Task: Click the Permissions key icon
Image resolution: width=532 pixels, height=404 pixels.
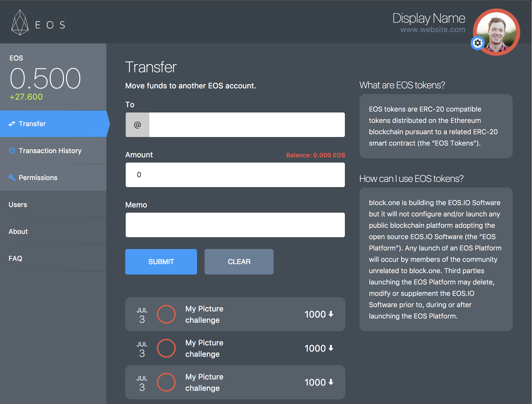Action: click(12, 177)
